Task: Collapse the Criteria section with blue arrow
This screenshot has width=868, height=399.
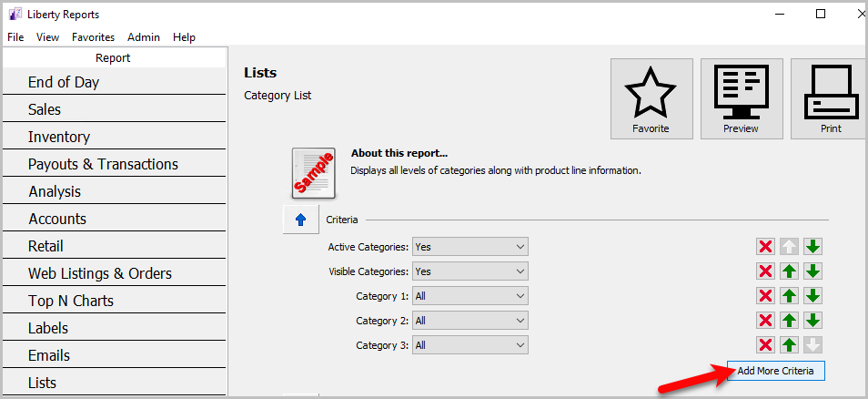Action: (x=300, y=220)
